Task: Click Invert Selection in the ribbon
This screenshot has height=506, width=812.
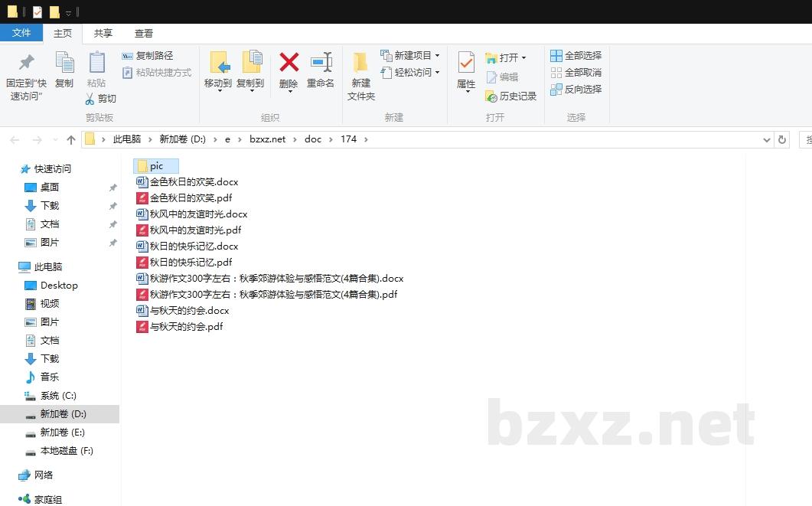Action: [576, 90]
